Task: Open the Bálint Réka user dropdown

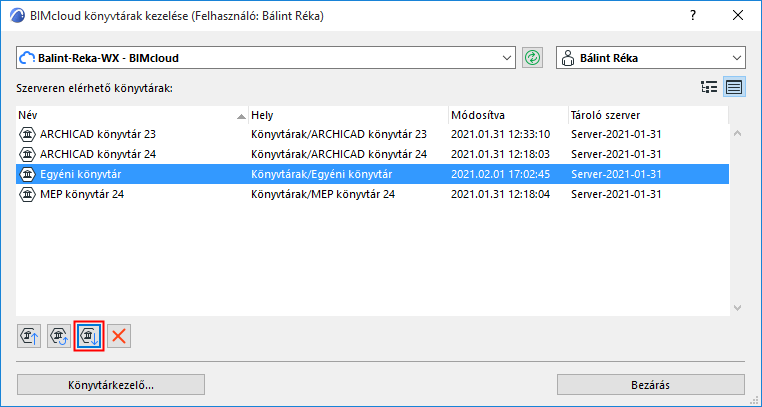Action: [x=651, y=58]
